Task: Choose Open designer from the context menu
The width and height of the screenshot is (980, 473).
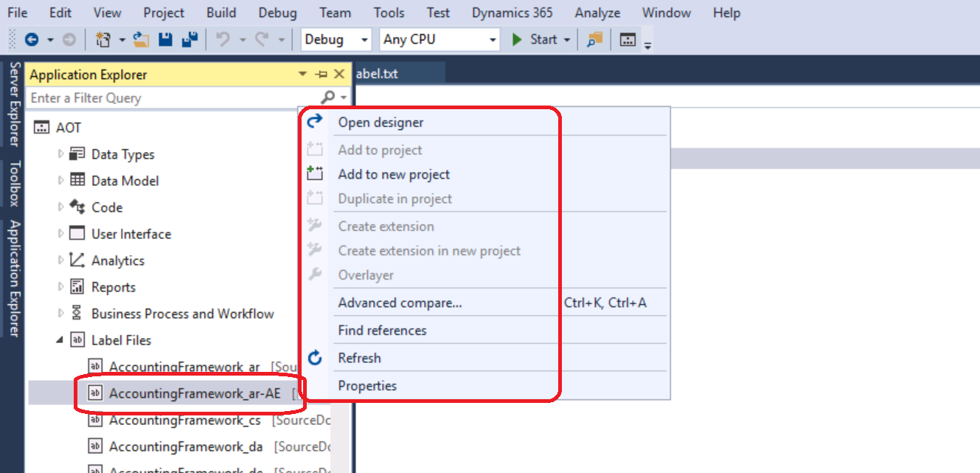Action: click(380, 122)
